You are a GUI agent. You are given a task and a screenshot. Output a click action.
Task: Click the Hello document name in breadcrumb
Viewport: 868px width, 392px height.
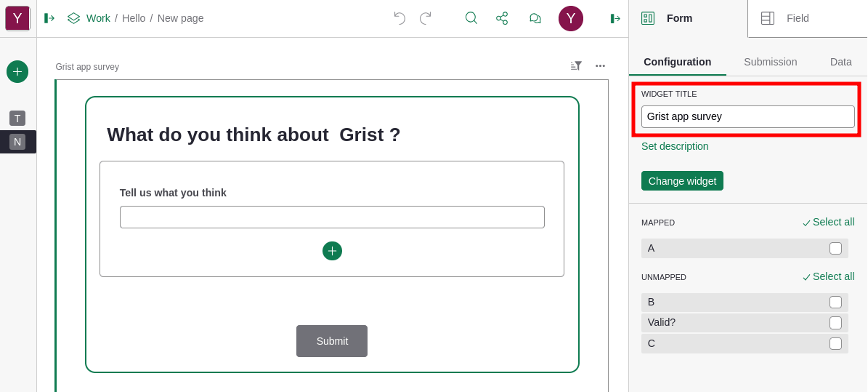point(134,18)
